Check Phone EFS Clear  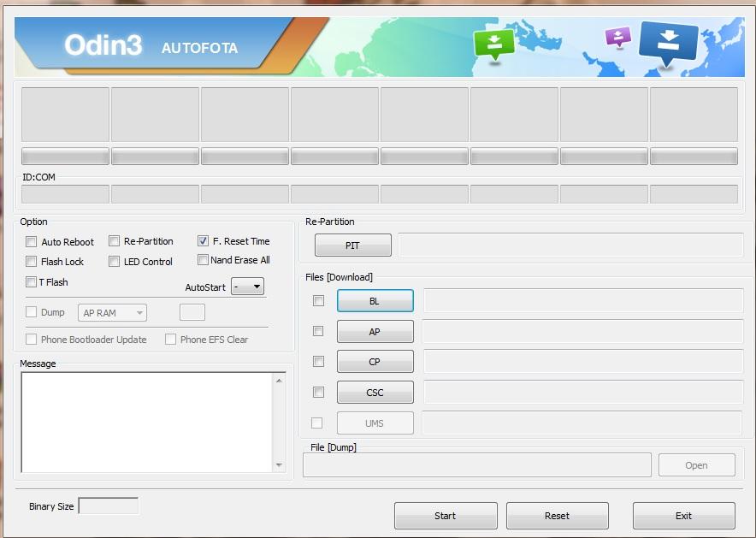[x=171, y=340]
